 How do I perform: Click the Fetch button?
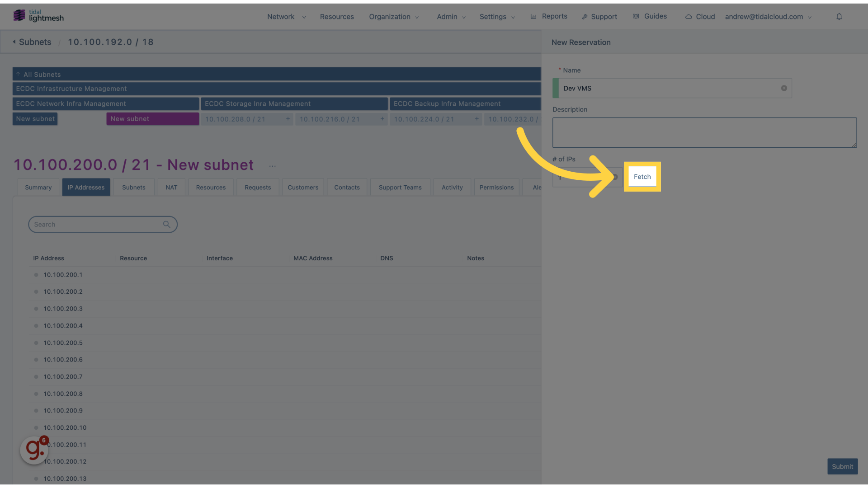[642, 176]
